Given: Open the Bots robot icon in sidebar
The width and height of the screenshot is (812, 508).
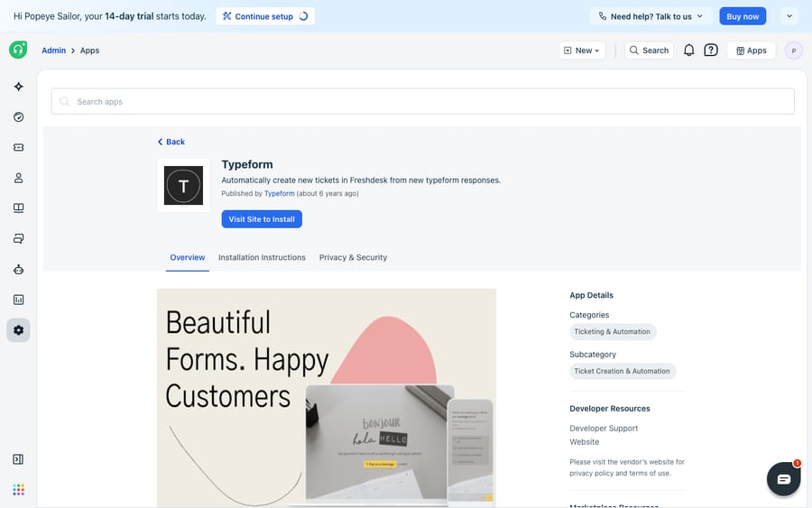Looking at the screenshot, I should coord(19,269).
